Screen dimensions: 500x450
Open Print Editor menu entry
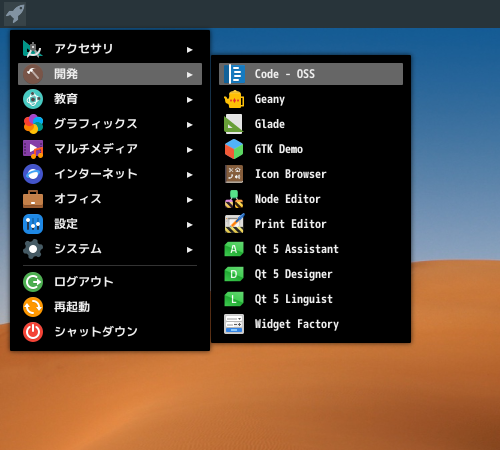tap(311, 224)
